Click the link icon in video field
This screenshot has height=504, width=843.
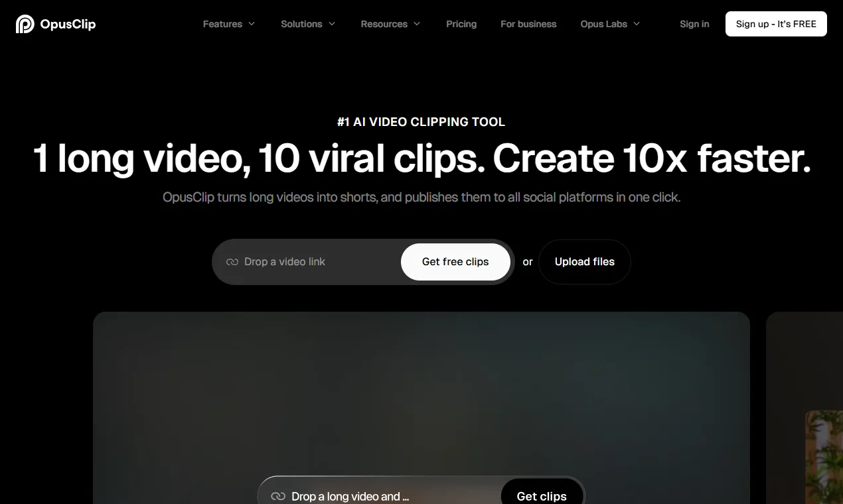[232, 262]
